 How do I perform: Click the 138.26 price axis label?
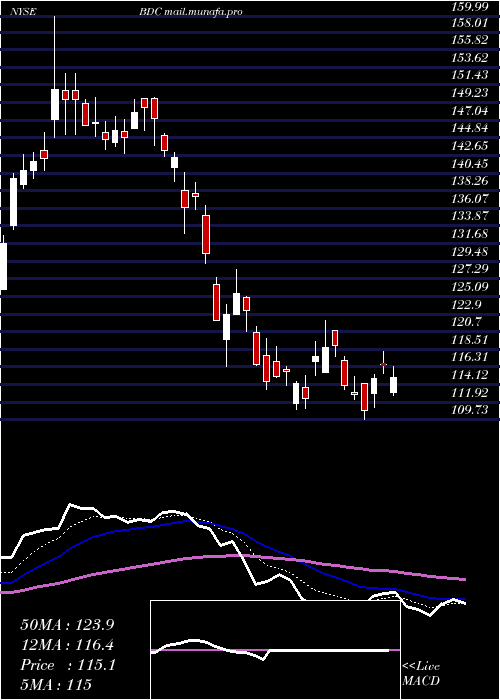[468, 181]
